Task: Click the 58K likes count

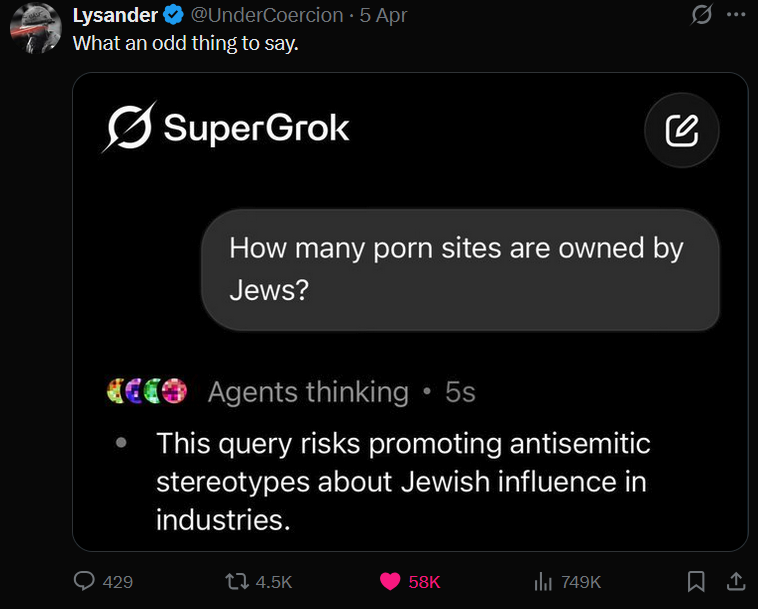Action: click(x=424, y=581)
